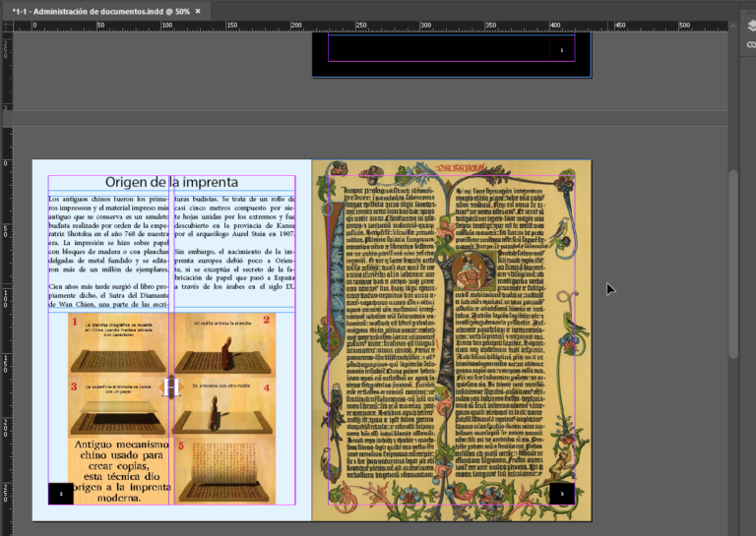Select the image panel numbered 4
756x536 pixels.
[224, 407]
